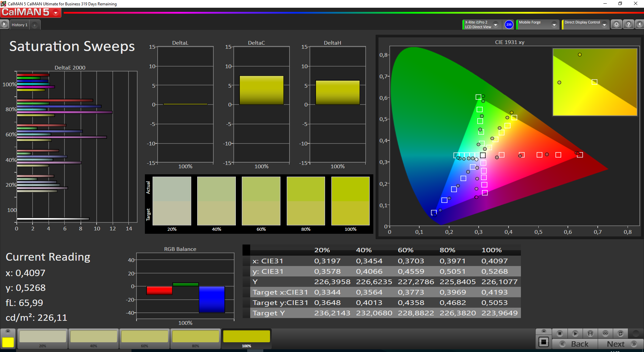Click the red bar in RGB Balance chart
Image resolution: width=644 pixels, height=352 pixels.
click(159, 291)
